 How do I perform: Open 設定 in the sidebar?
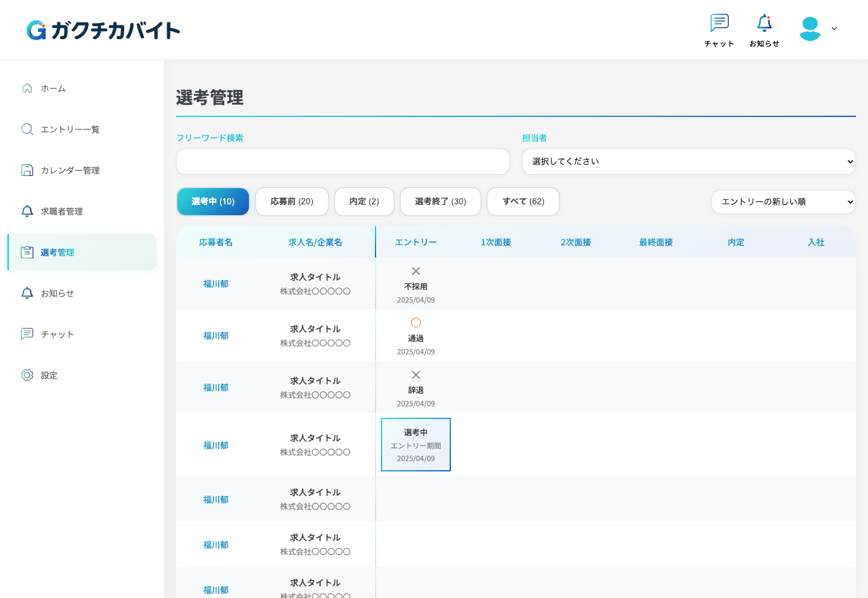(x=49, y=376)
